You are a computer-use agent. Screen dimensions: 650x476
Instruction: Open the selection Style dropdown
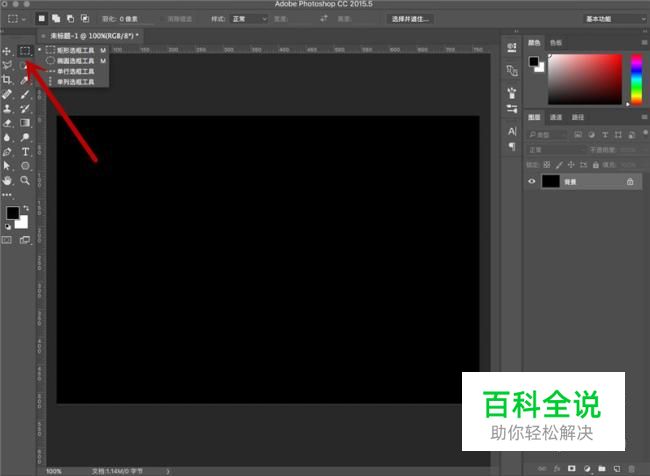249,19
